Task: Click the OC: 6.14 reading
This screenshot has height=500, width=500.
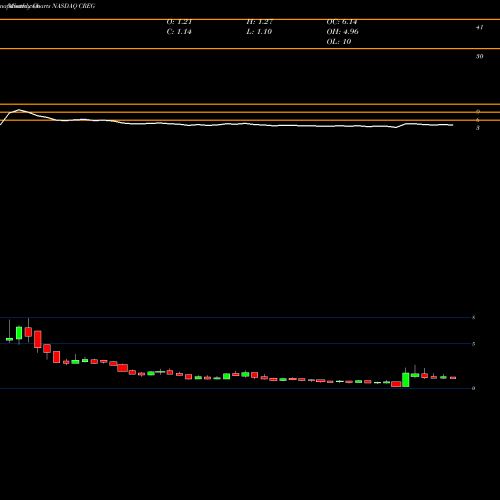Action: [x=342, y=22]
